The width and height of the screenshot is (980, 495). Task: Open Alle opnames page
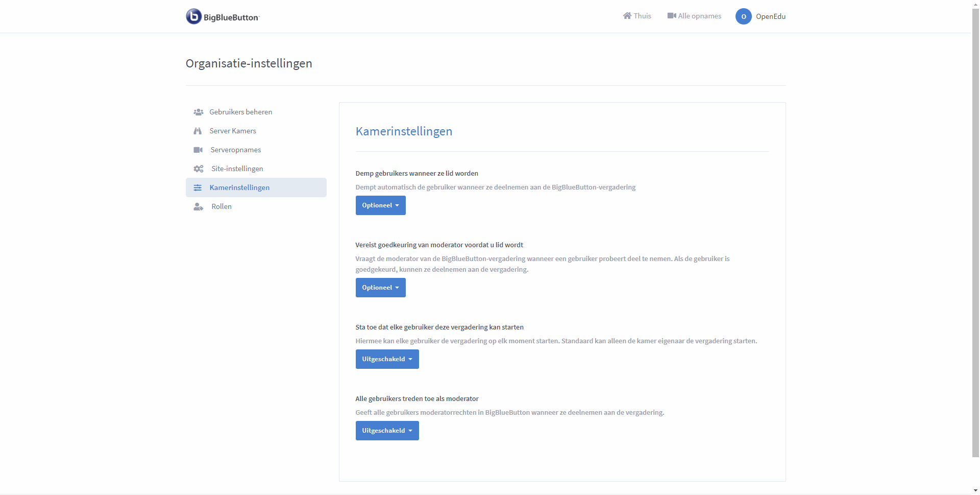point(694,16)
